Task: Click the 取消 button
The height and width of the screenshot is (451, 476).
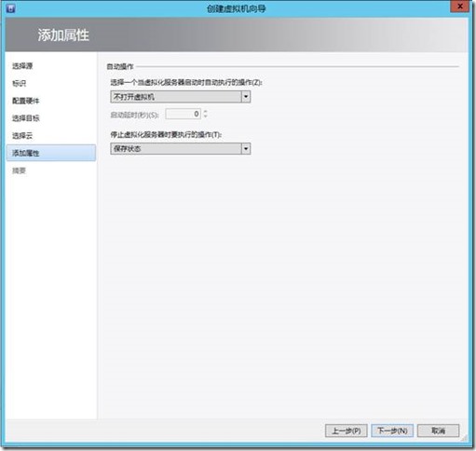Action: click(438, 430)
